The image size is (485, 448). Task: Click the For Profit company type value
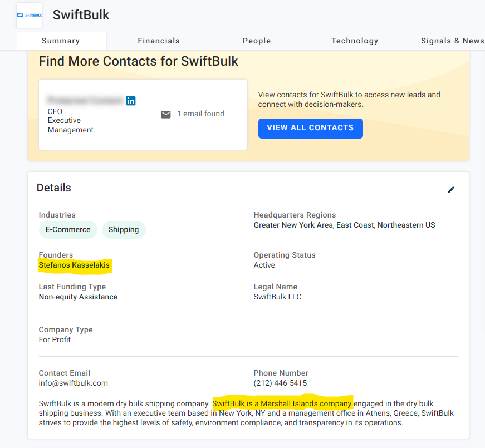pos(55,339)
